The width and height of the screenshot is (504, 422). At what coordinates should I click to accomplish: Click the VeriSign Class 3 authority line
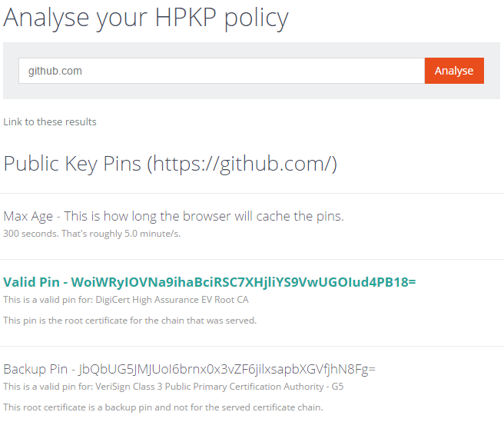pos(173,386)
